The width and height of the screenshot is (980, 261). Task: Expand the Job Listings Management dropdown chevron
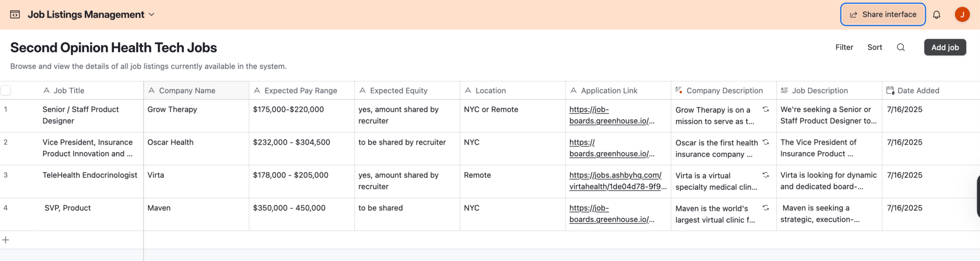[x=152, y=14]
